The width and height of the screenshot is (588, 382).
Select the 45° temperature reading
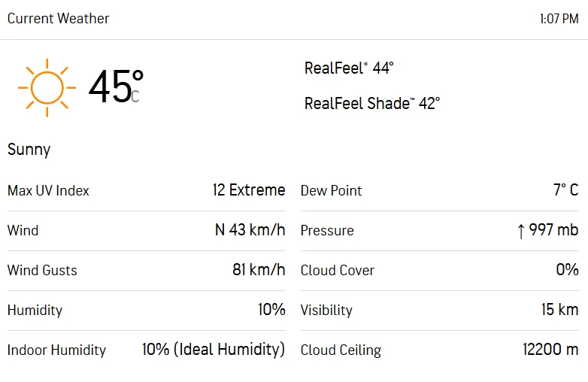tap(114, 86)
